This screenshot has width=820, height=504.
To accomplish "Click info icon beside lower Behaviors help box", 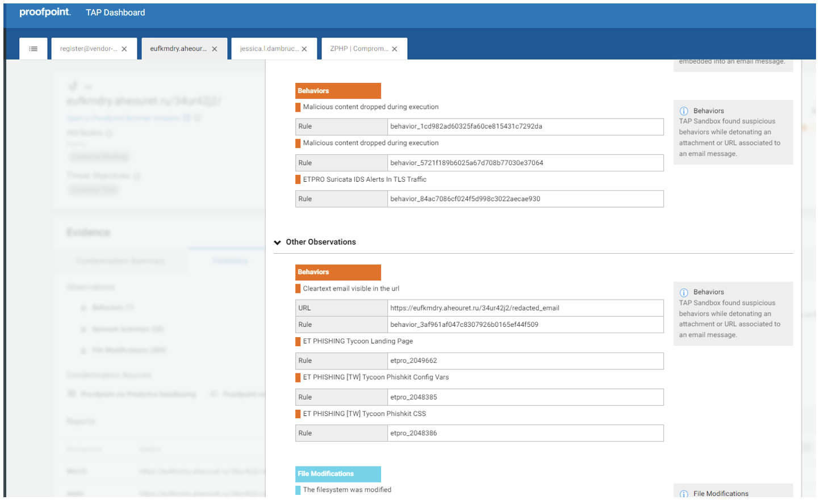I will (x=684, y=292).
